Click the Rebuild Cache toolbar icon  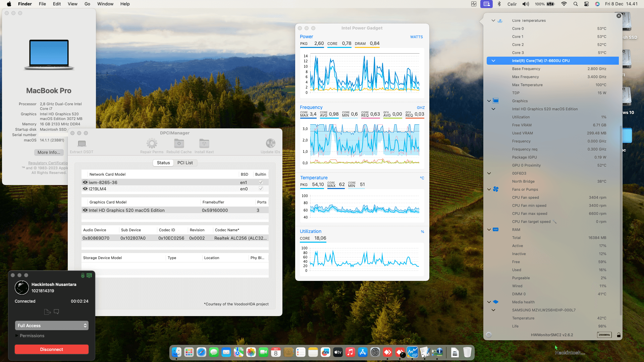[179, 144]
